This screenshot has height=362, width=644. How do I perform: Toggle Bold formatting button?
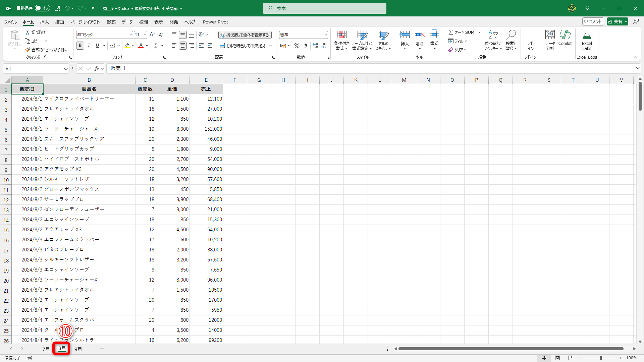click(80, 46)
